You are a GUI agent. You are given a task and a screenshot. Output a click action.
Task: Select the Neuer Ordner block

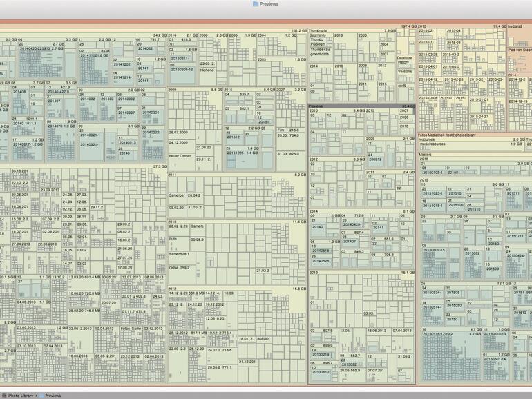coord(180,156)
